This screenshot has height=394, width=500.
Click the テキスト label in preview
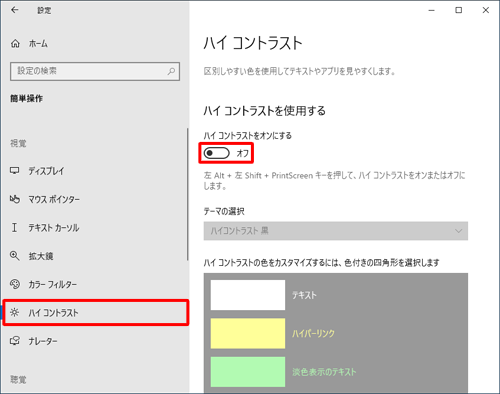(x=304, y=295)
